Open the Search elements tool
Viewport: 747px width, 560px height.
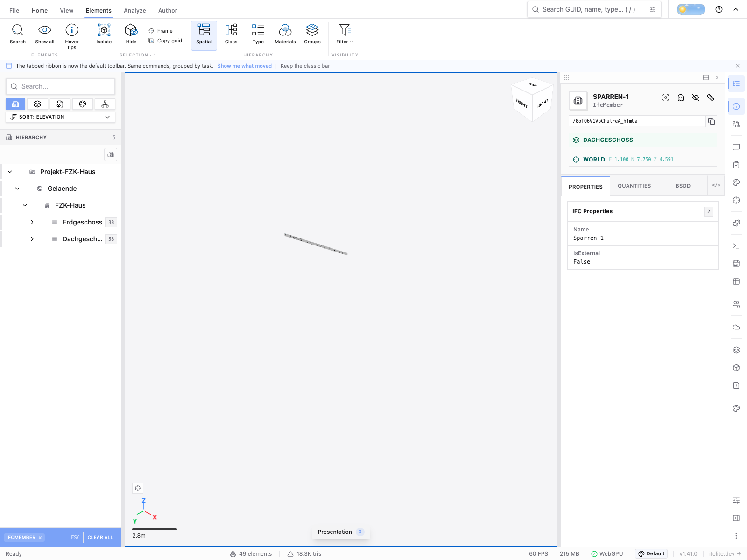(x=18, y=35)
